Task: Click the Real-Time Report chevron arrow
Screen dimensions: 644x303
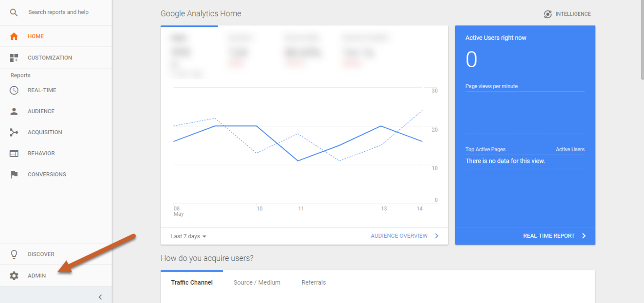Action: click(584, 236)
